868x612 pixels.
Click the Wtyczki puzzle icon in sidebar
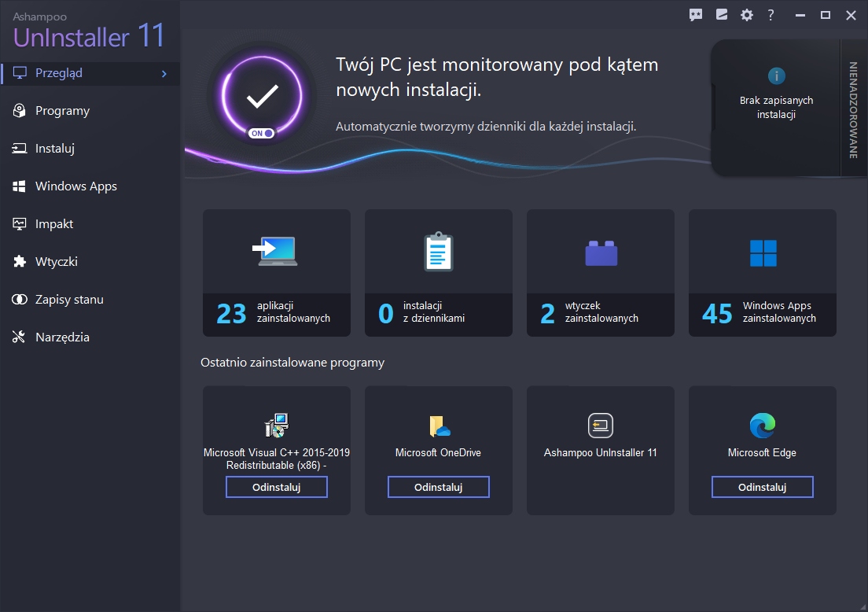click(20, 261)
